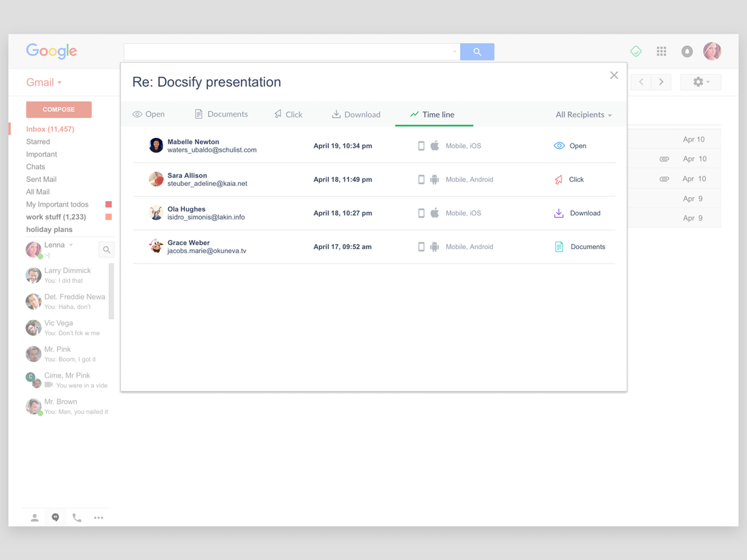747x560 pixels.
Task: Click Mabelle Newton's avatar
Action: 156,145
